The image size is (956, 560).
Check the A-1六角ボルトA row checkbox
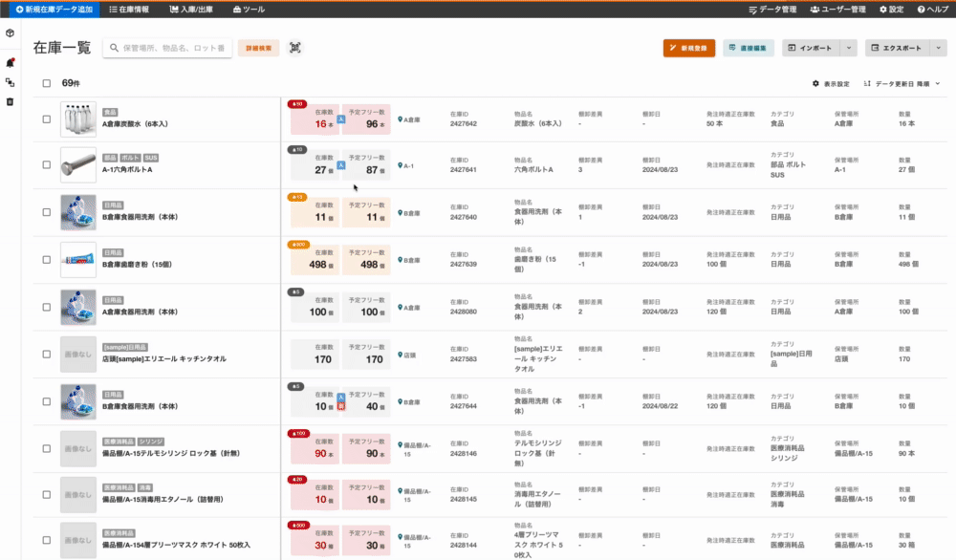46,164
